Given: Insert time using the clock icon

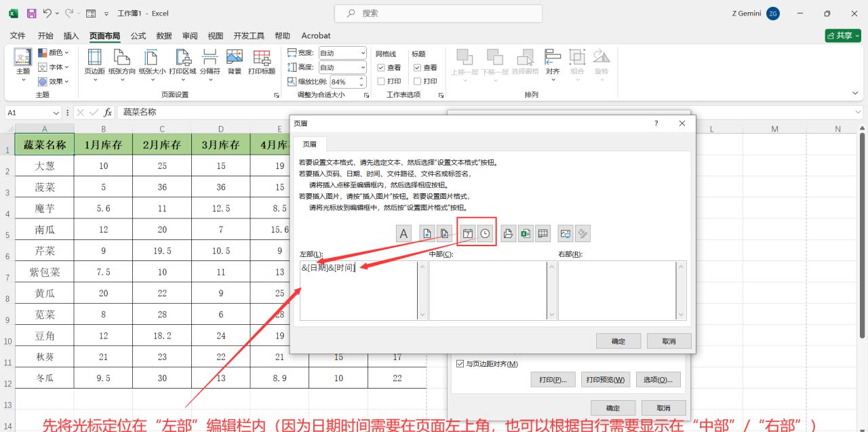Looking at the screenshot, I should (x=485, y=233).
